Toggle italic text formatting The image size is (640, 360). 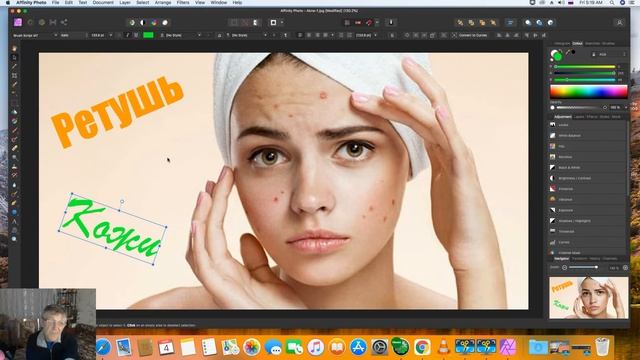tap(127, 36)
